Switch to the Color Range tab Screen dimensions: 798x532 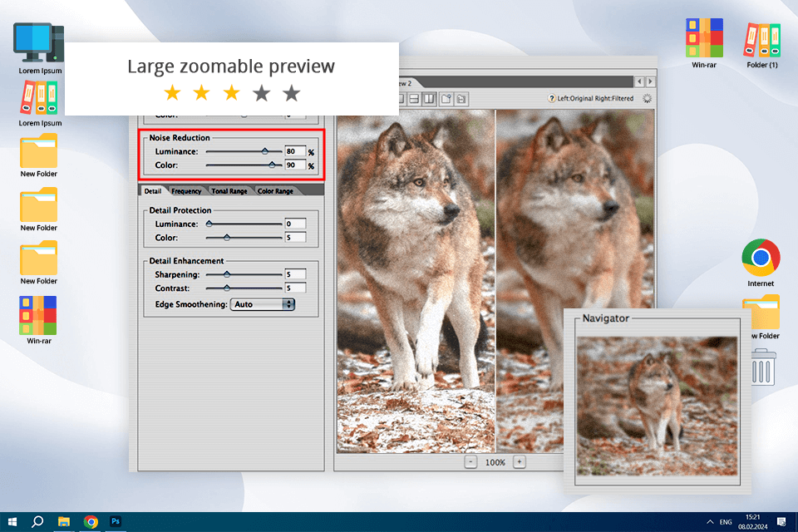[275, 191]
